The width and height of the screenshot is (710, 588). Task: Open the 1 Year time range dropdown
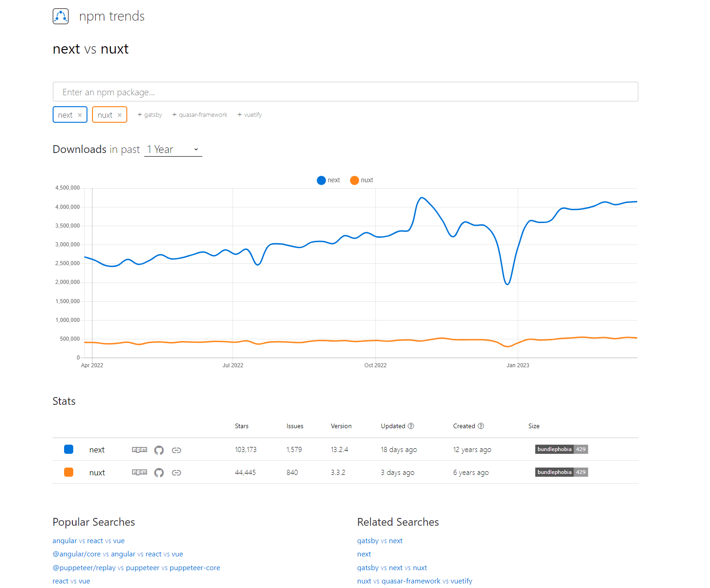coord(173,150)
